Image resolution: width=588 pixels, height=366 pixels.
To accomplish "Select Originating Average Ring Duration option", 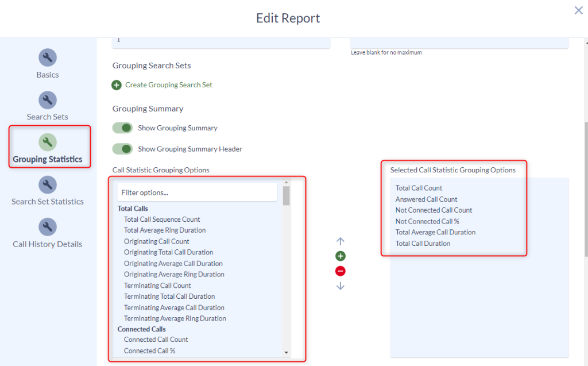I will [175, 275].
